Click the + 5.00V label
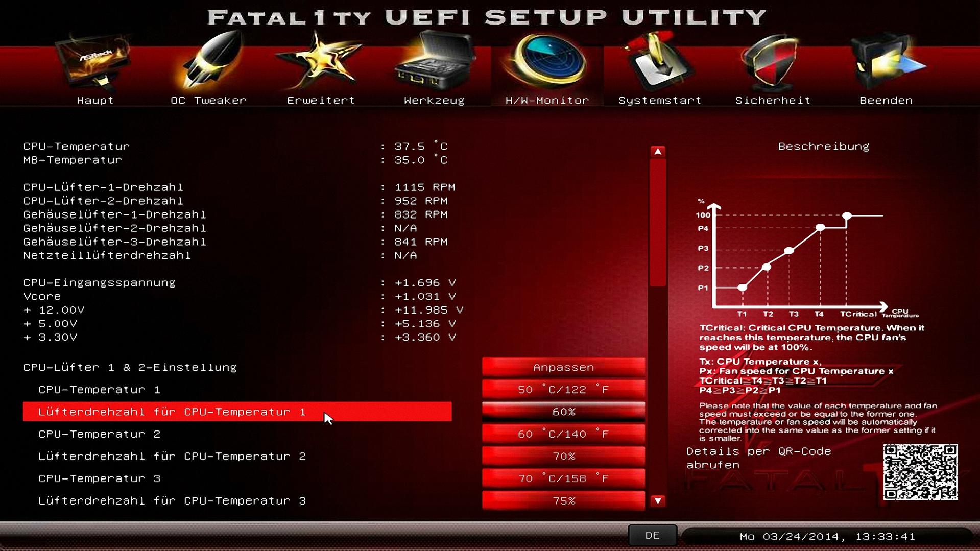This screenshot has width=980, height=551. pyautogui.click(x=50, y=324)
